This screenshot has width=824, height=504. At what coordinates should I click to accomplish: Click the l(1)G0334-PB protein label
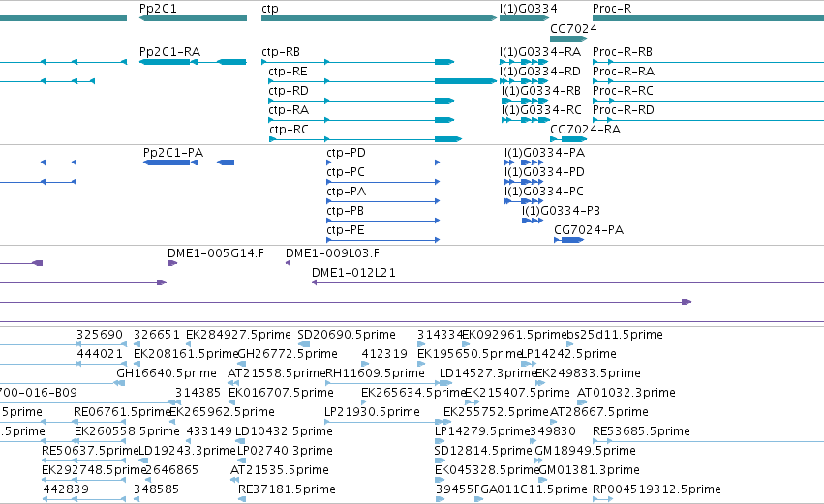(x=561, y=211)
